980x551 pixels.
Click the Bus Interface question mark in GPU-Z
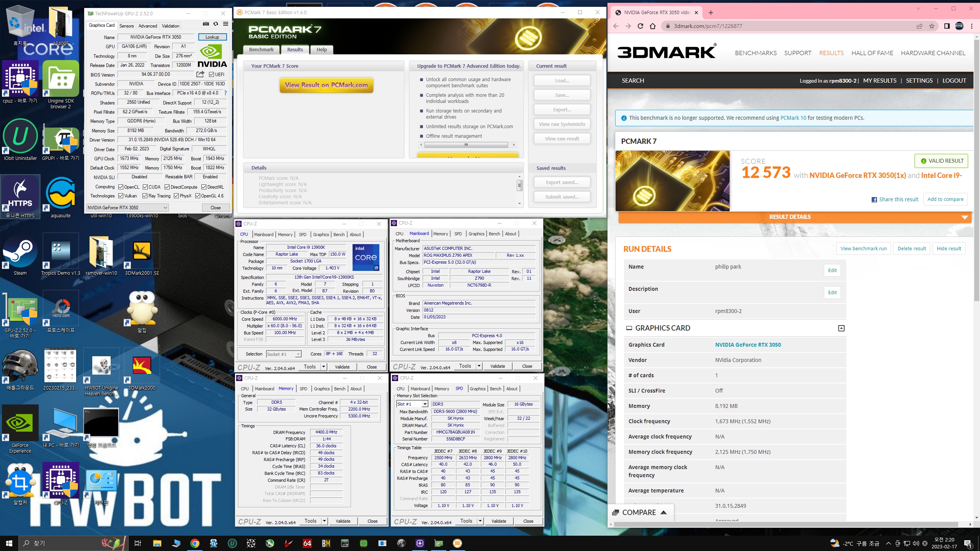point(225,93)
